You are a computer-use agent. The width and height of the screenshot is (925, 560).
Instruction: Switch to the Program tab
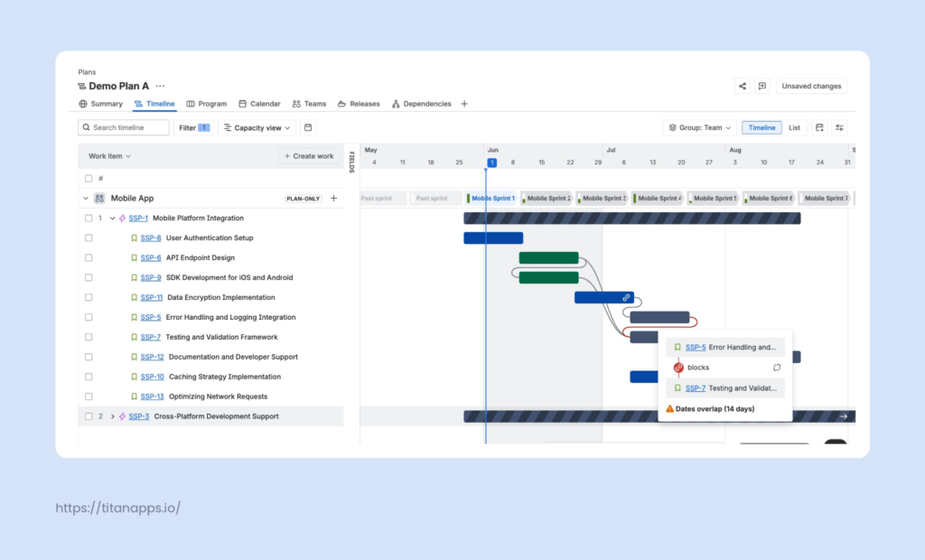pyautogui.click(x=207, y=104)
